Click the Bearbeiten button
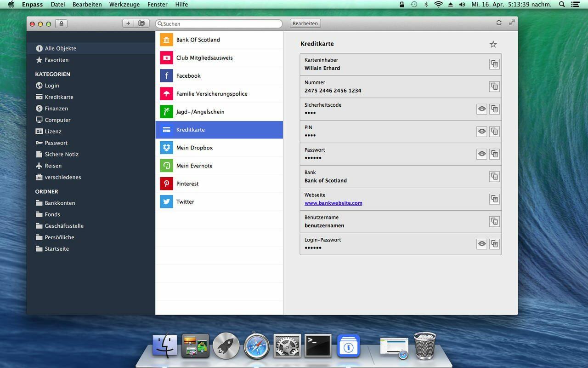 coord(305,23)
